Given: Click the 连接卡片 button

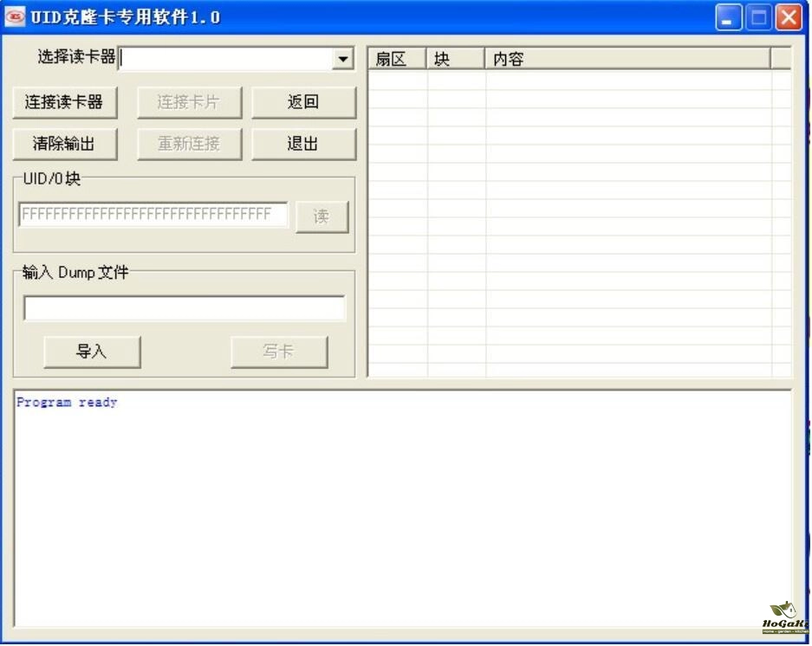Looking at the screenshot, I should [189, 102].
